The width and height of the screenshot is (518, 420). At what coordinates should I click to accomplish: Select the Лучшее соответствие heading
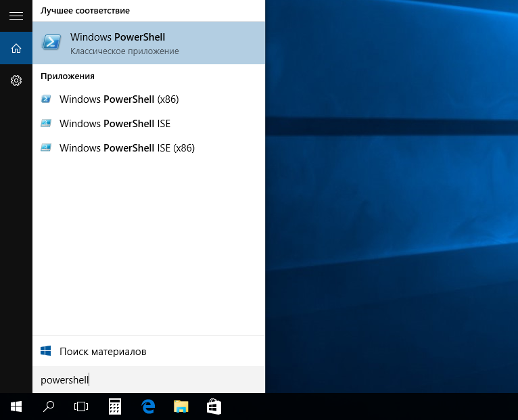coord(85,11)
